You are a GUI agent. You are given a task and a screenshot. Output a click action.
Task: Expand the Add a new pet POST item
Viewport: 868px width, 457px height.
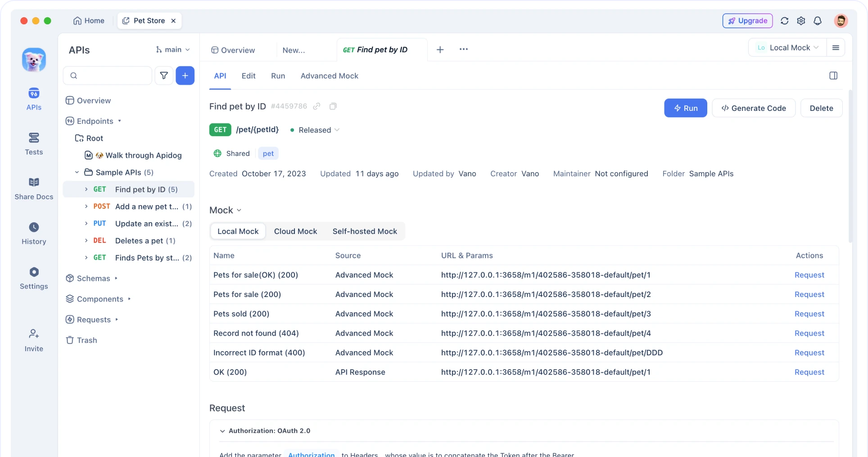86,206
